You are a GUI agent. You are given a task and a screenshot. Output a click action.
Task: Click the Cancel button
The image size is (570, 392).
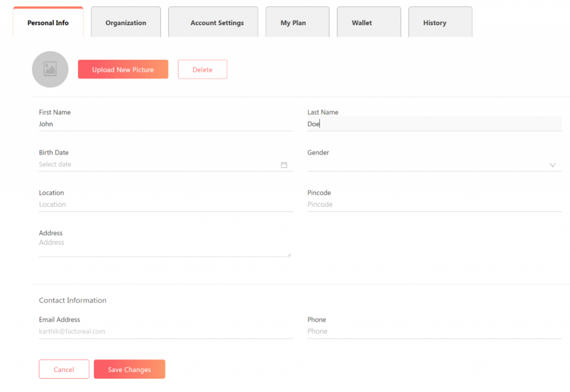tap(64, 370)
